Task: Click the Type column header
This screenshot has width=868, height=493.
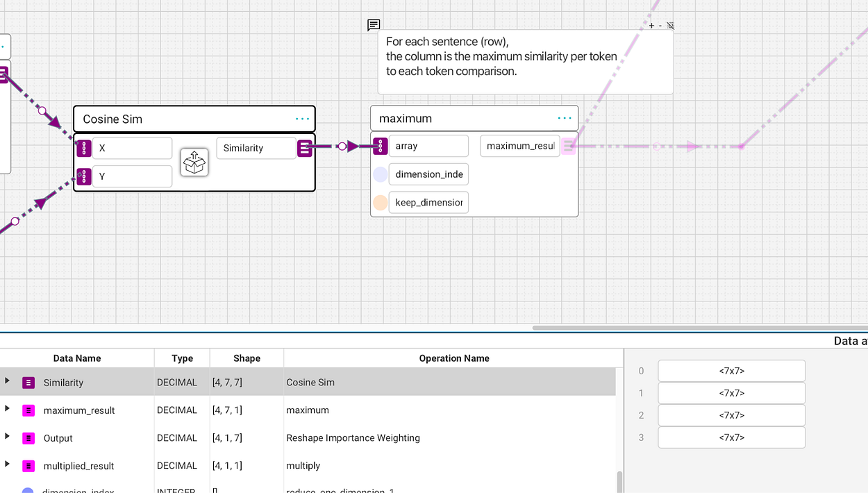Action: [x=182, y=358]
